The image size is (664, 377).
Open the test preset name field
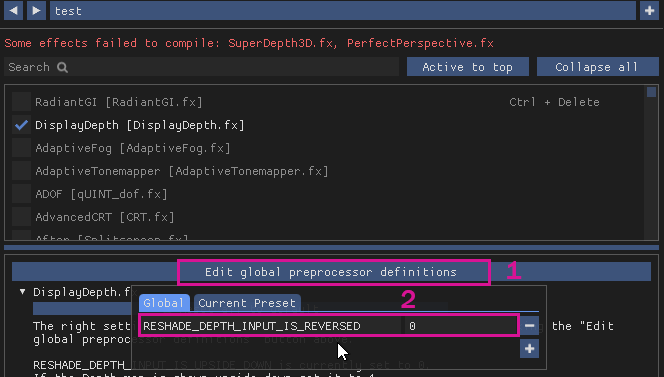pos(343,11)
